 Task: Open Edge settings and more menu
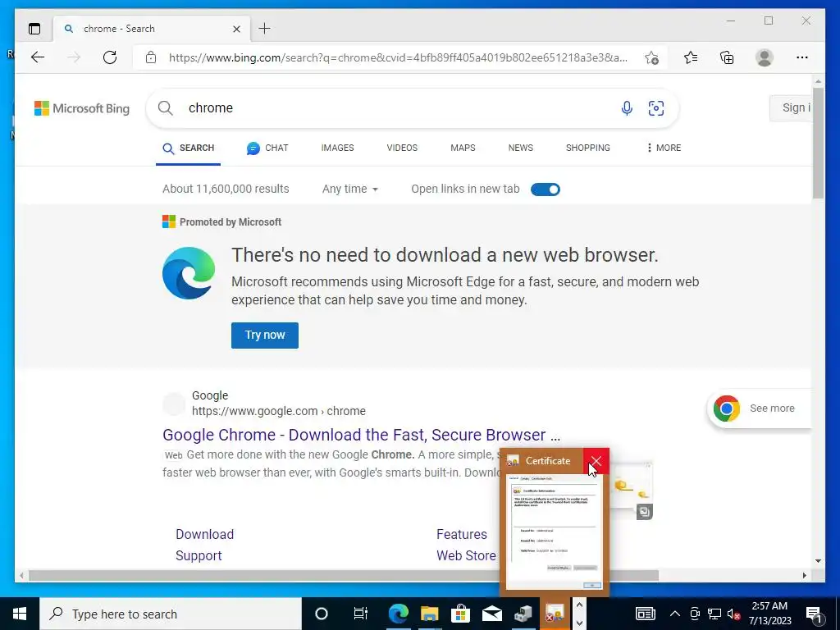(x=802, y=57)
